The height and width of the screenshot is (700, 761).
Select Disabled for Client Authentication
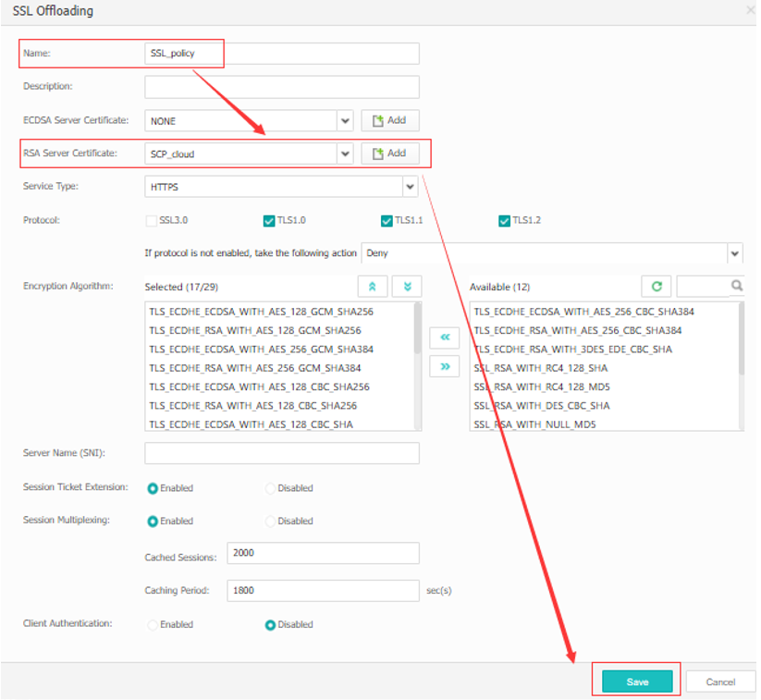[x=270, y=625]
